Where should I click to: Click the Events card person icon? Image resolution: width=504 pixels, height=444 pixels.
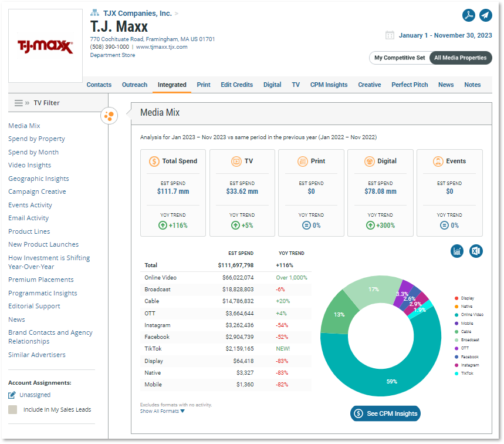[438, 161]
